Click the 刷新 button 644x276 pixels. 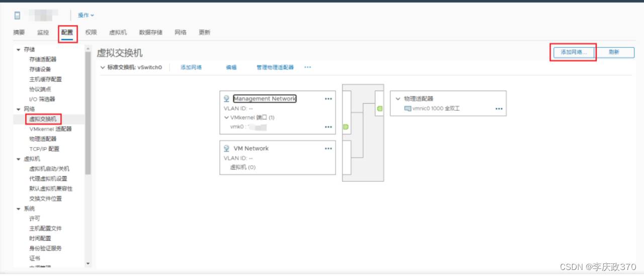click(613, 52)
